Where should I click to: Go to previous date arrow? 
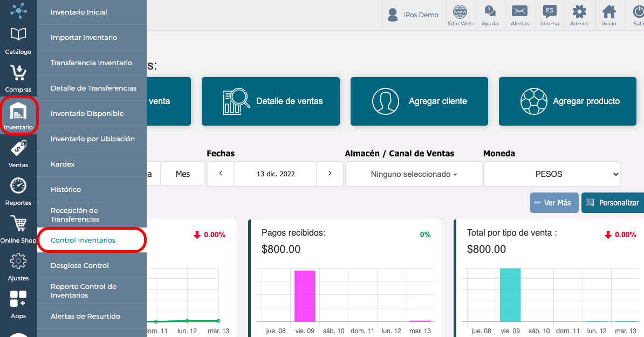(x=221, y=174)
